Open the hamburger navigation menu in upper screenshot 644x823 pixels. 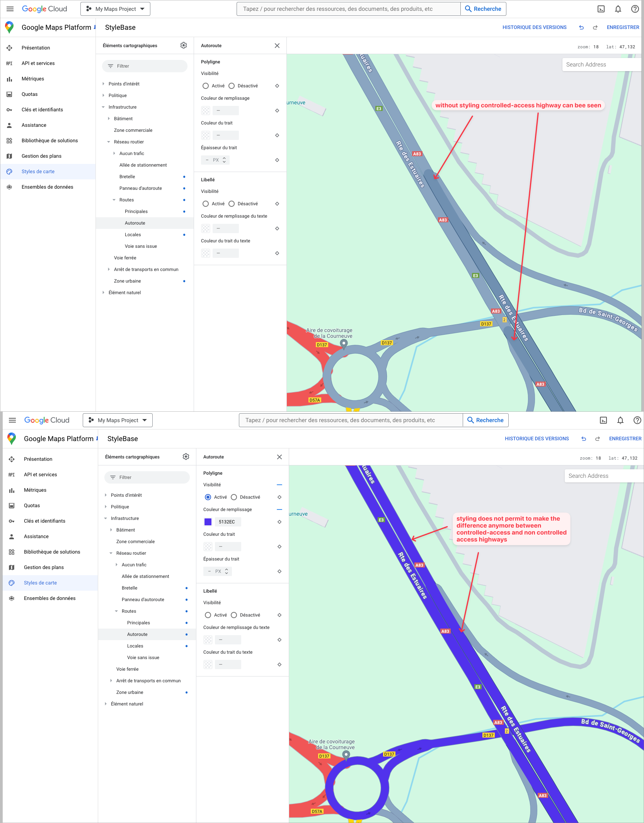[x=10, y=9]
